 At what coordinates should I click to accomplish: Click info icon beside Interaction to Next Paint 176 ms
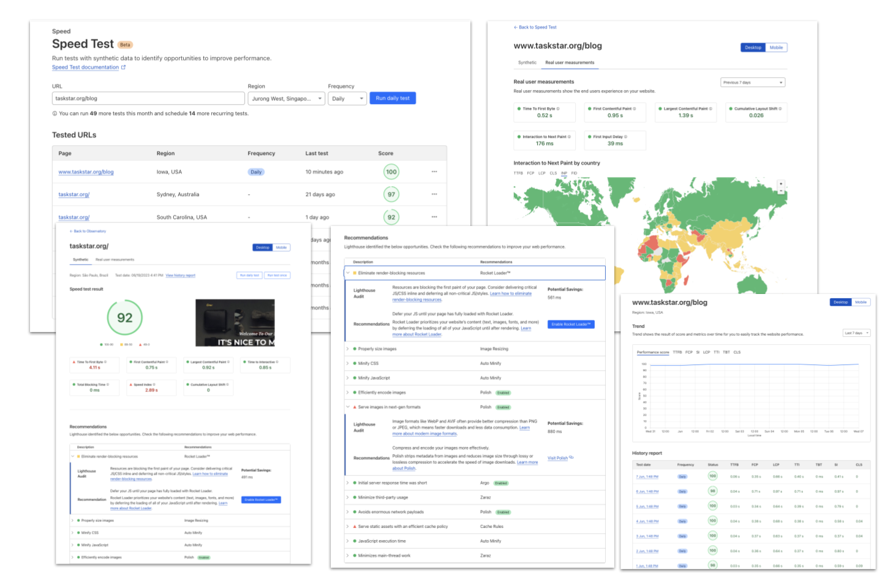click(x=569, y=137)
